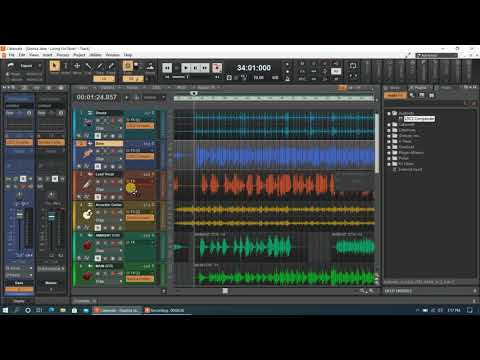Open the Project menu

pos(79,55)
